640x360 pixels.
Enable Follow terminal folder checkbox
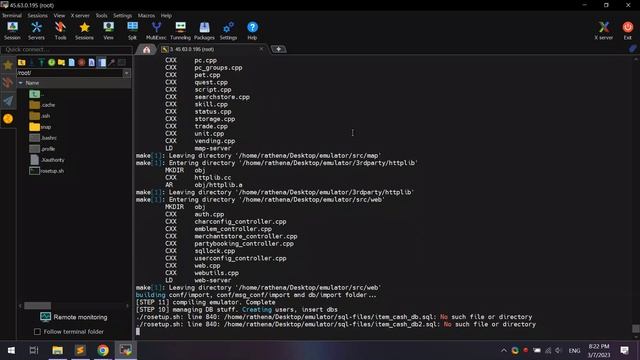pyautogui.click(x=38, y=331)
